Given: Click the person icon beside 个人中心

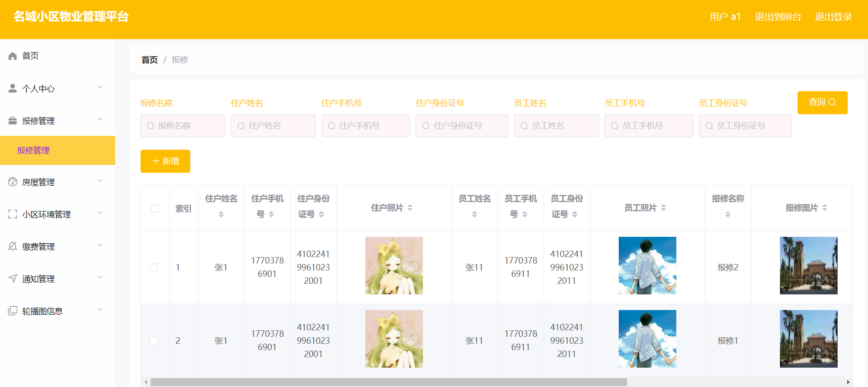Looking at the screenshot, I should (12, 88).
